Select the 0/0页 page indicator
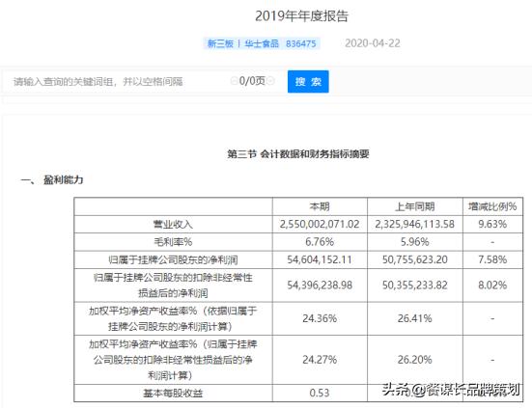This screenshot has height=408, width=532. pyautogui.click(x=252, y=81)
